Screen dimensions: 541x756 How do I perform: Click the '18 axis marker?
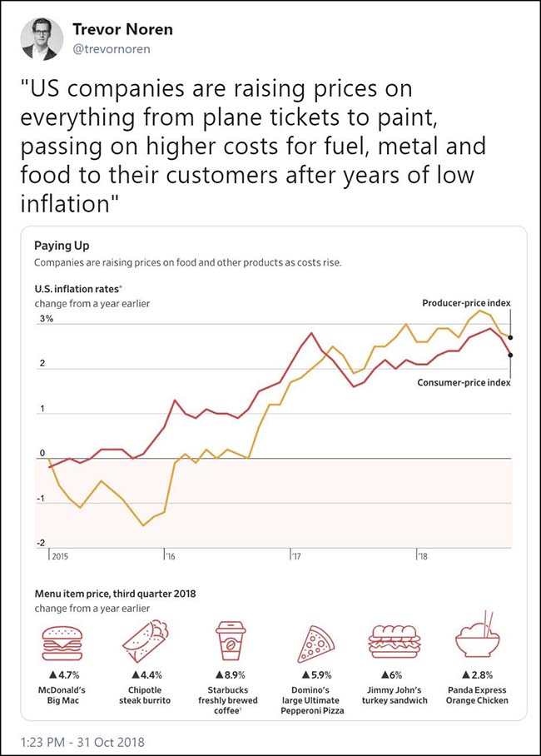click(422, 555)
